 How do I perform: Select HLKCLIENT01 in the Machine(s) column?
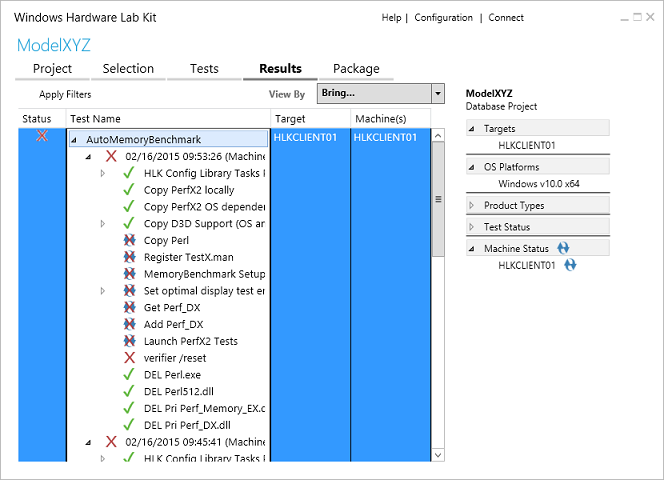385,137
